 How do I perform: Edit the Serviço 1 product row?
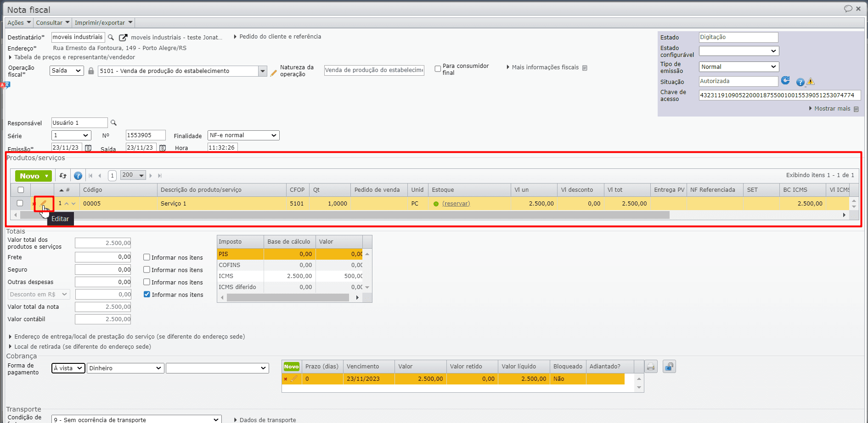pos(44,203)
